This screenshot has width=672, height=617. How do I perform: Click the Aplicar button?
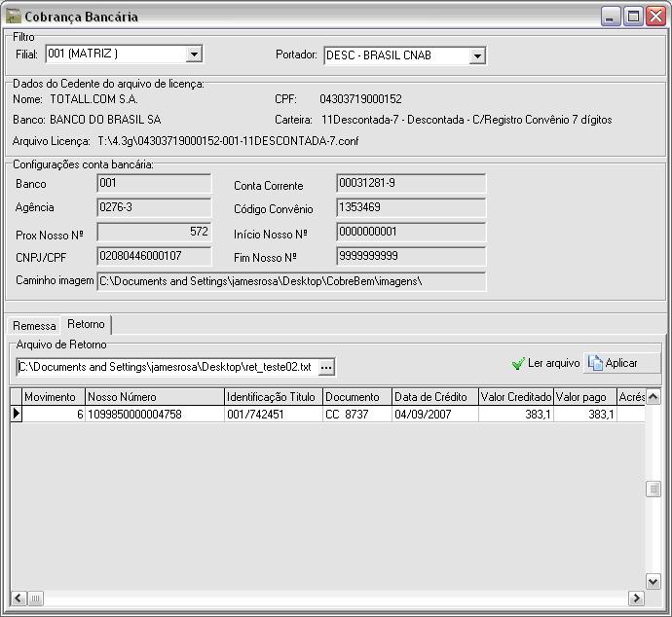tap(621, 363)
